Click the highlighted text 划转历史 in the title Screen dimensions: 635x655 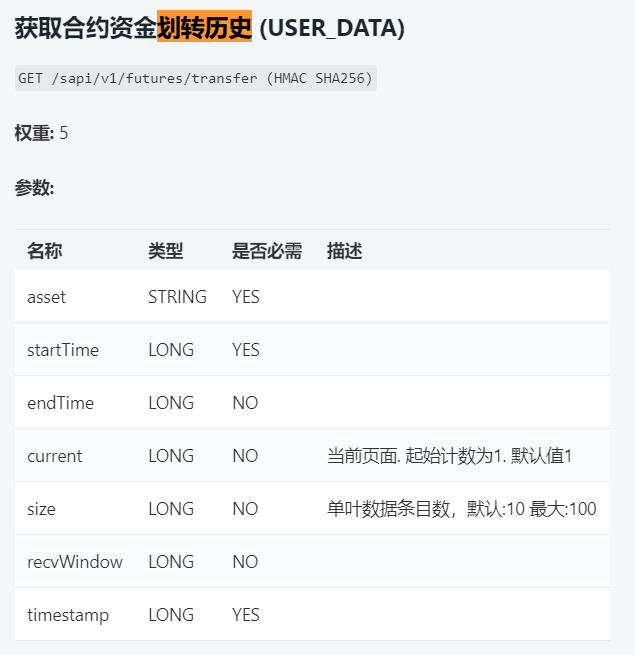point(204,28)
